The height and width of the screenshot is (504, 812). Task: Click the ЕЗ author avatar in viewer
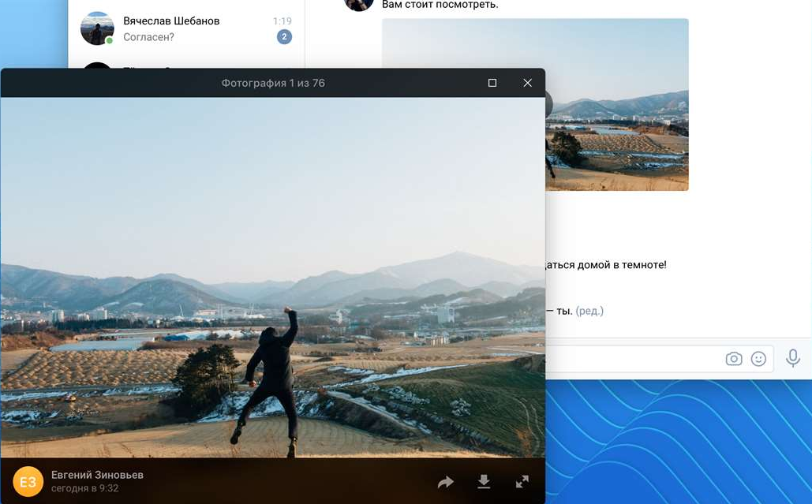pyautogui.click(x=28, y=482)
